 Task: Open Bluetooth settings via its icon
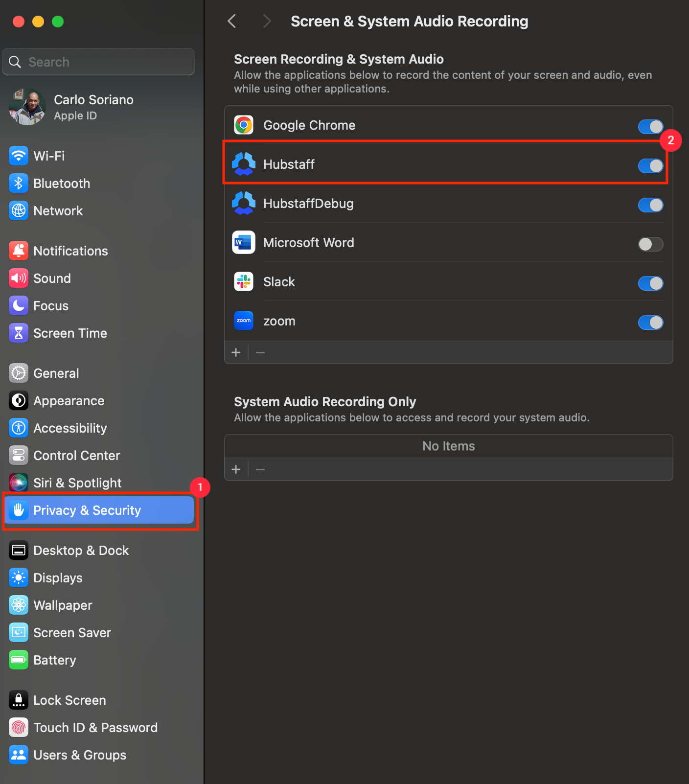(19, 184)
